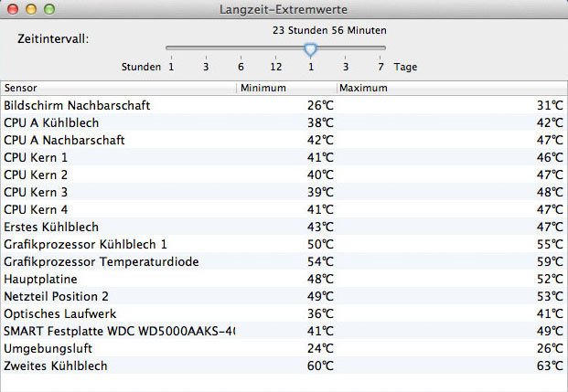Click the 52°C maximum of Hauptplatine

[550, 279]
